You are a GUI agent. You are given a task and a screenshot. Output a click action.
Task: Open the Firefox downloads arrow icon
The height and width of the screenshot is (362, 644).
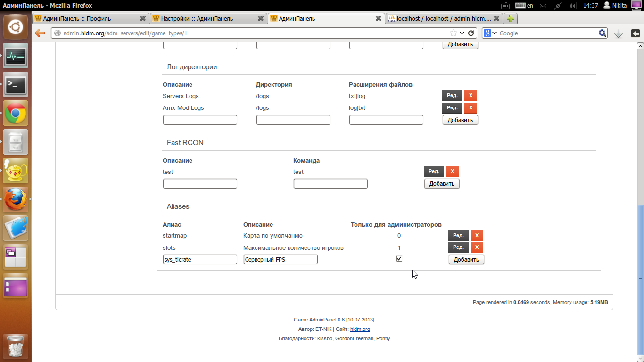pyautogui.click(x=619, y=33)
